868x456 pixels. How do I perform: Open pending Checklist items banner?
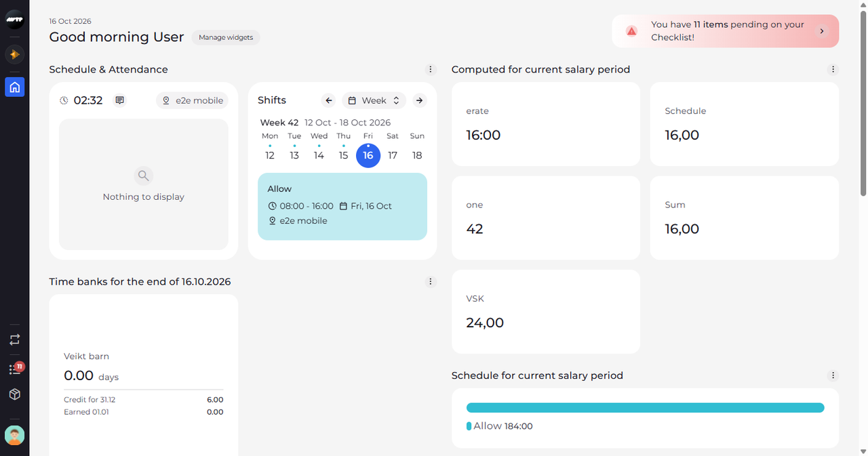tap(725, 31)
